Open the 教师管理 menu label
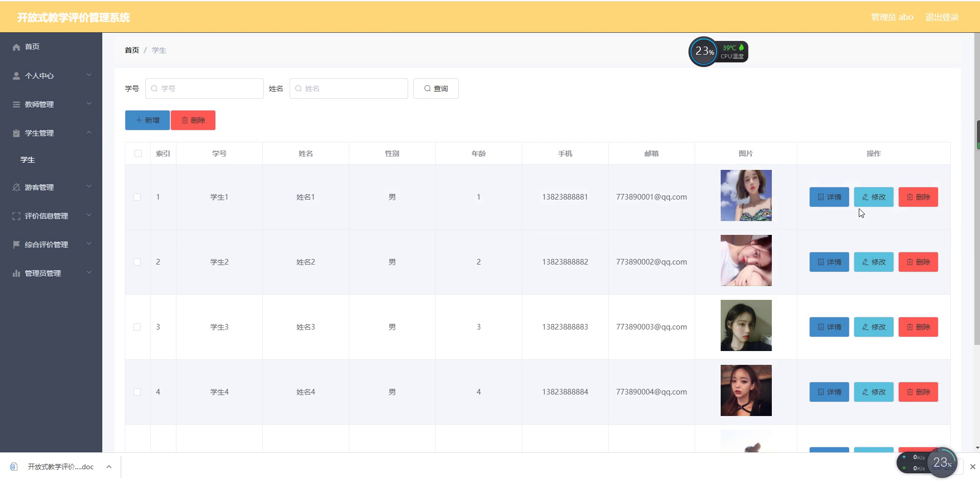This screenshot has width=980, height=481. 39,104
